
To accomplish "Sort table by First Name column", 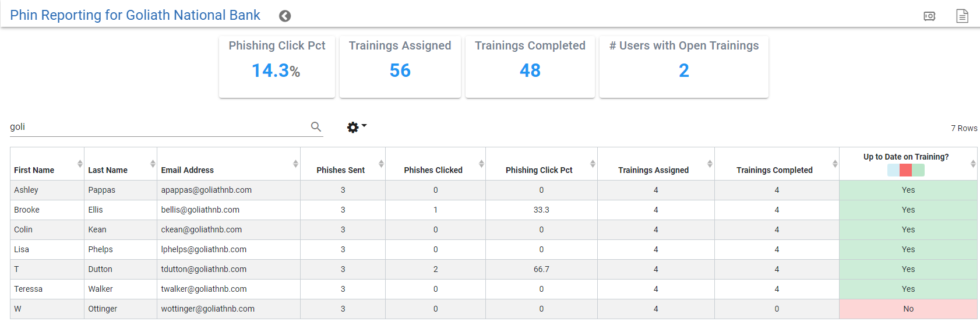I will 34,170.
